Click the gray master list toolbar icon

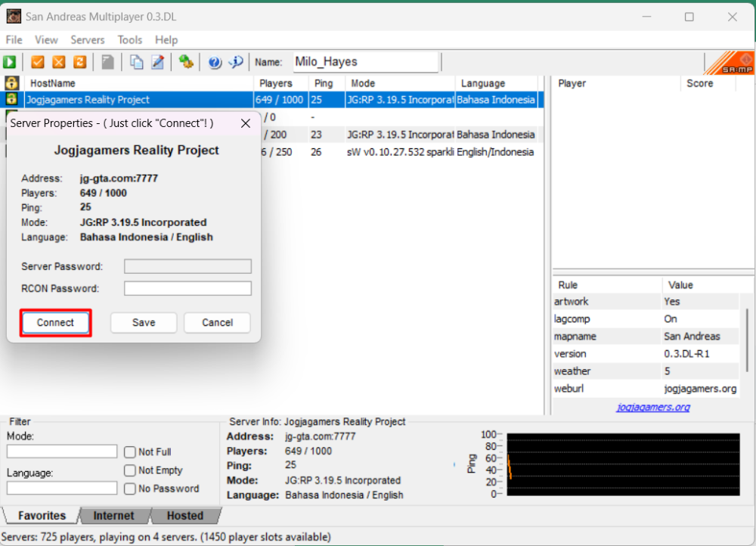[108, 62]
